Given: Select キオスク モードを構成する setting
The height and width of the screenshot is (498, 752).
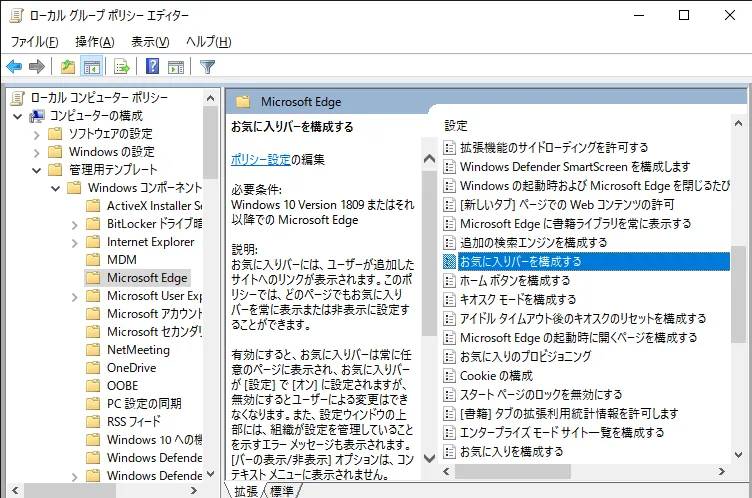Looking at the screenshot, I should coord(518,300).
